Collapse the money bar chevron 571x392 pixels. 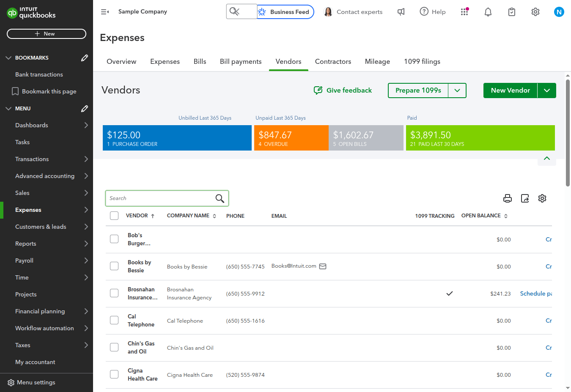547,158
